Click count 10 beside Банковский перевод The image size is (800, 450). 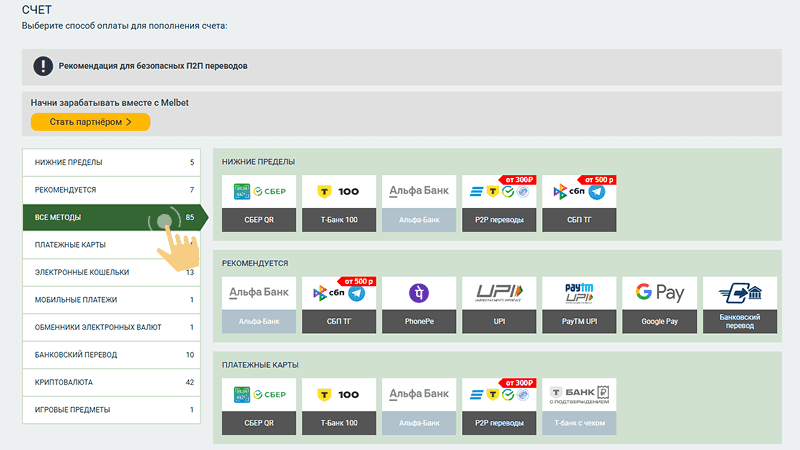coord(190,355)
